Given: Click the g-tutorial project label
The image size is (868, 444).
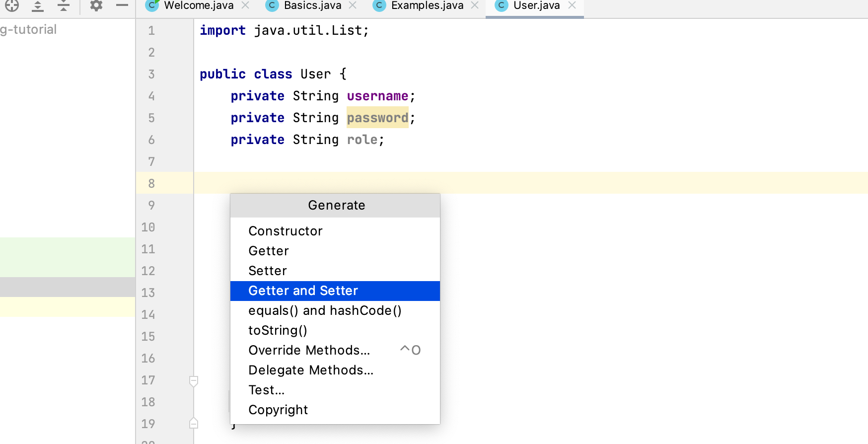Looking at the screenshot, I should (28, 29).
